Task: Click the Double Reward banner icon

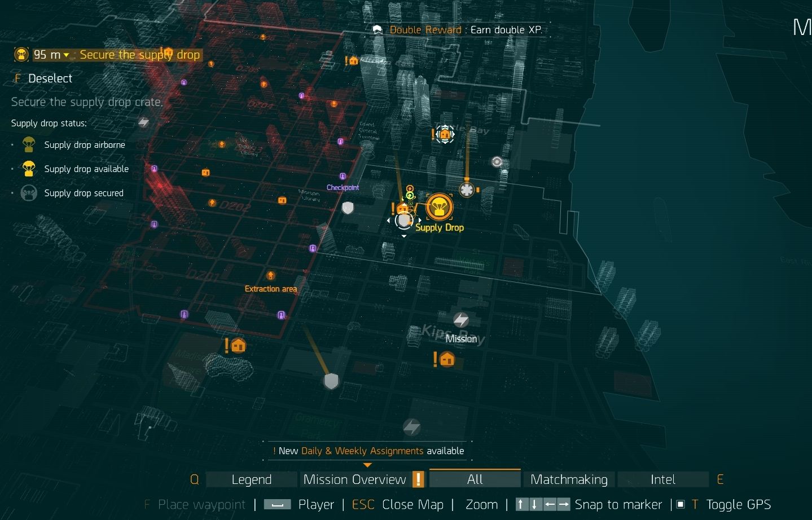Action: 378,30
